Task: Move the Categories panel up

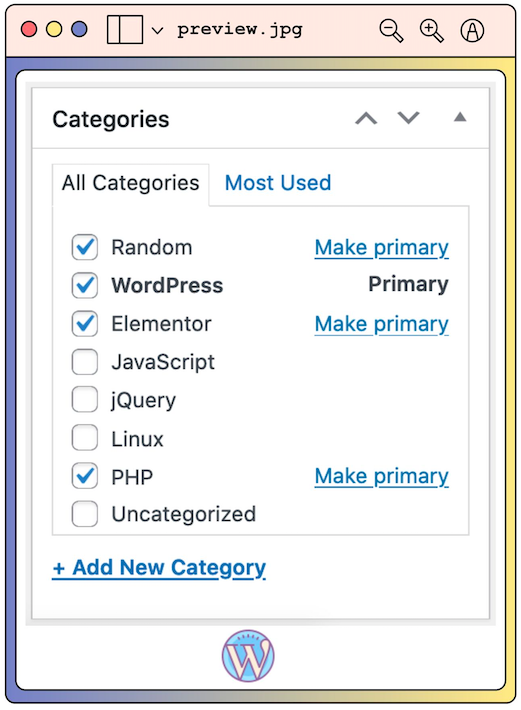Action: click(x=366, y=118)
